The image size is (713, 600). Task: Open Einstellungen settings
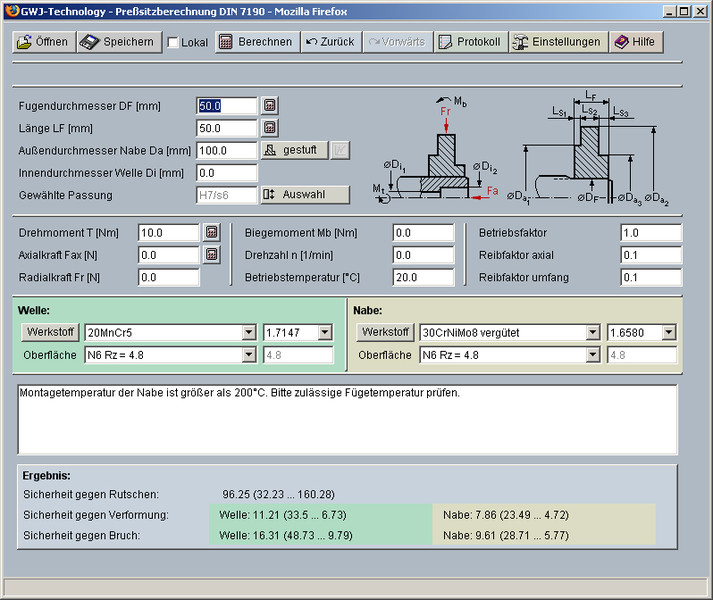click(x=558, y=42)
